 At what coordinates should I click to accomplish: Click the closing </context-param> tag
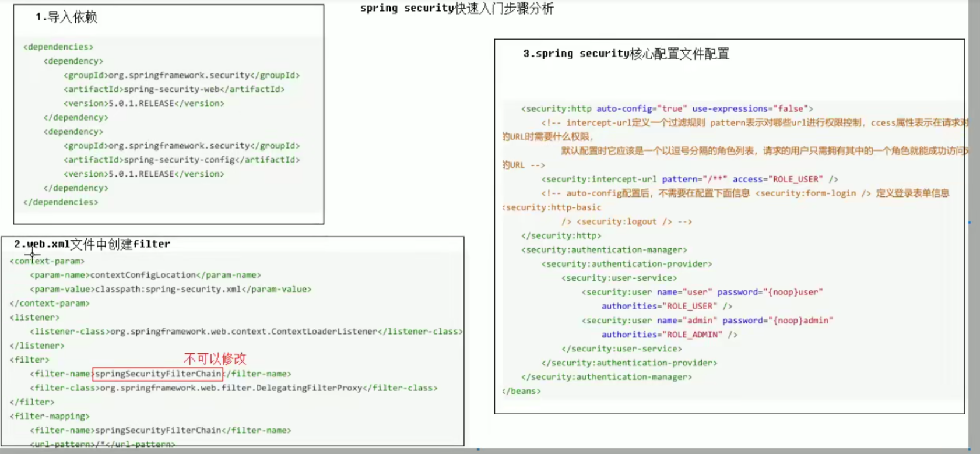(50, 303)
